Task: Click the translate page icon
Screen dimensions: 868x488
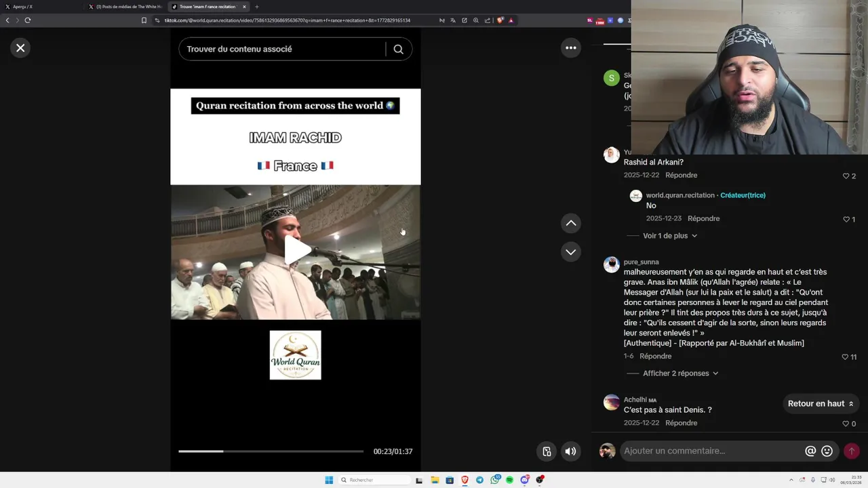Action: coord(453,20)
